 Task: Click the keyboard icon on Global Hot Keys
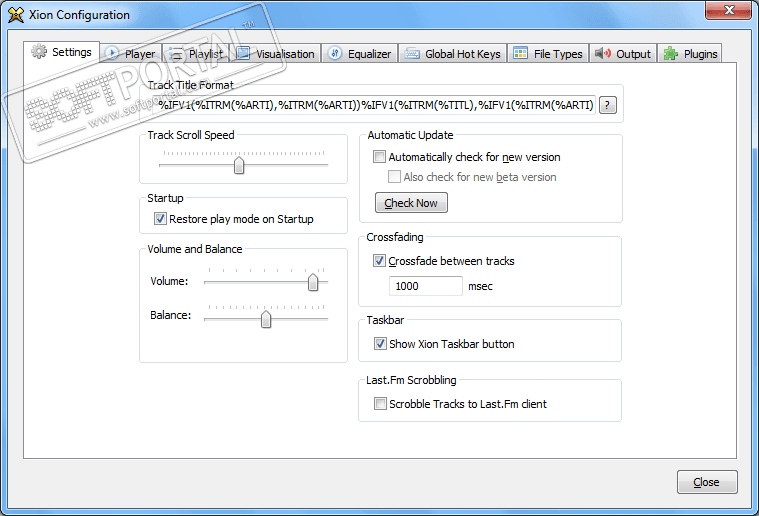coord(412,54)
